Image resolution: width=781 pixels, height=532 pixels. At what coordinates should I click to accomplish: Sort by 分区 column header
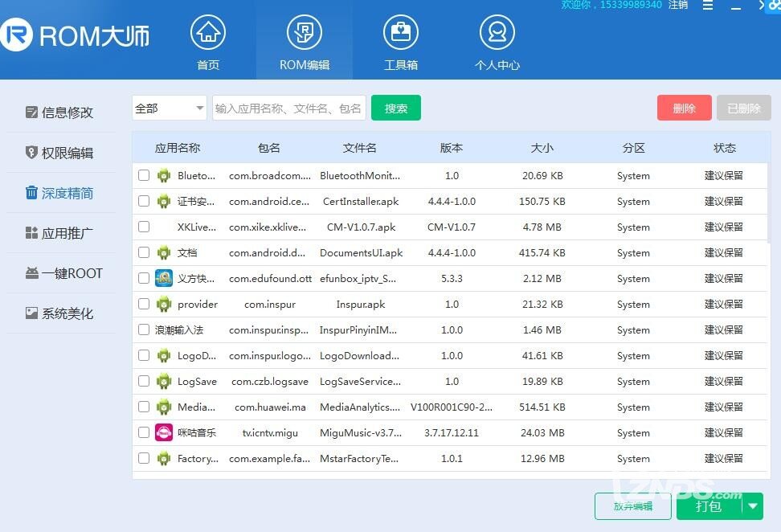pyautogui.click(x=634, y=148)
